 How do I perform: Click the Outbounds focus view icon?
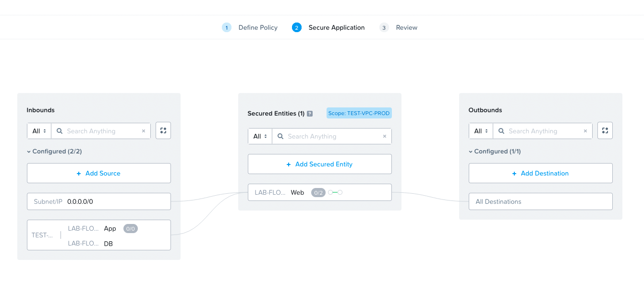tap(605, 130)
